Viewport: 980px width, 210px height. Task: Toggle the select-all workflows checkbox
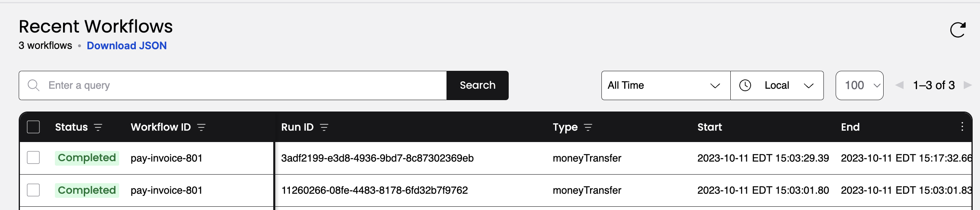33,127
